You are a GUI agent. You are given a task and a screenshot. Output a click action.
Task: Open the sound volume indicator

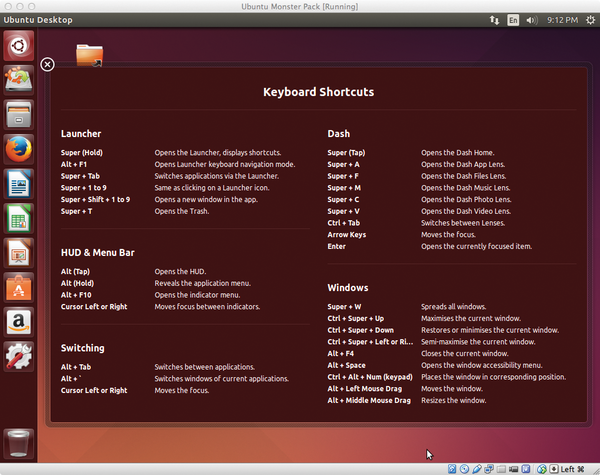(532, 20)
